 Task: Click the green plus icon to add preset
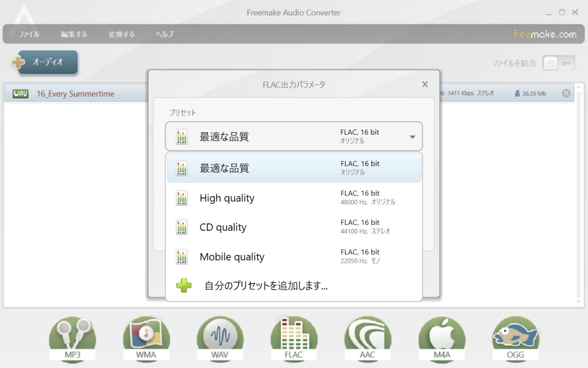coord(184,285)
